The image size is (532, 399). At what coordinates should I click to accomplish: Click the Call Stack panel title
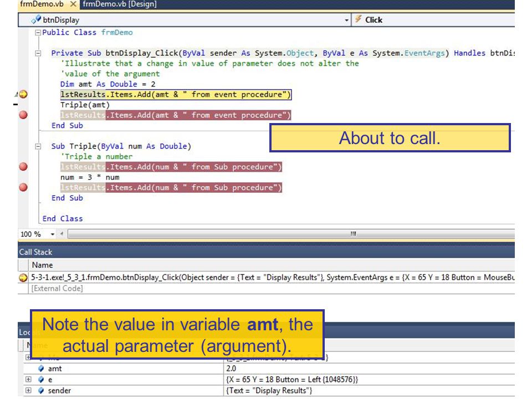pos(35,252)
